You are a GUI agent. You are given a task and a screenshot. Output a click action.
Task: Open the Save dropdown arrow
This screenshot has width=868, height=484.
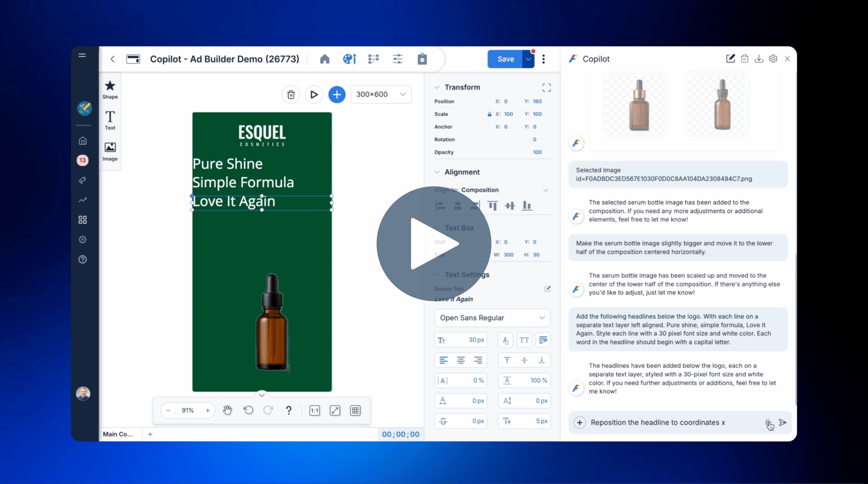(x=528, y=59)
